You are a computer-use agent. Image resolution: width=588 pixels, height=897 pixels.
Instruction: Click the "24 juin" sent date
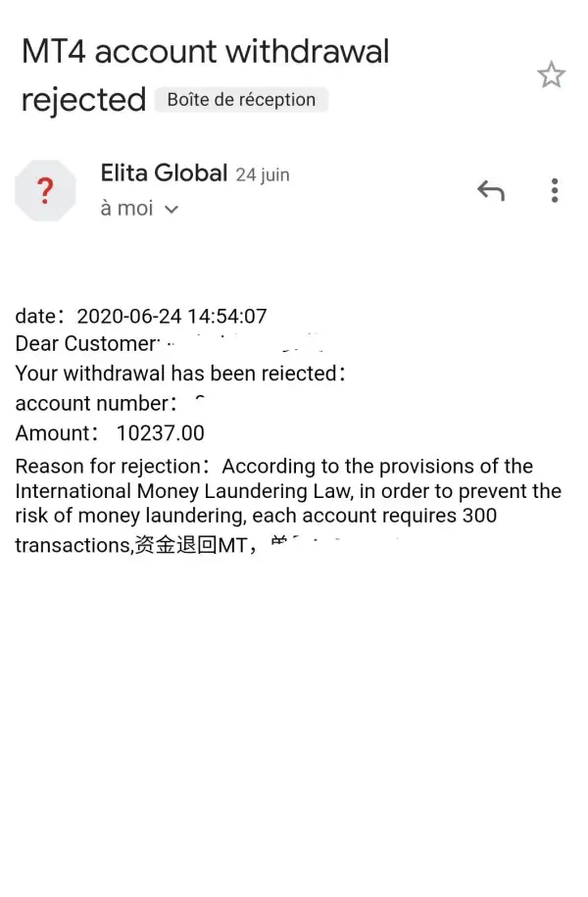263,175
